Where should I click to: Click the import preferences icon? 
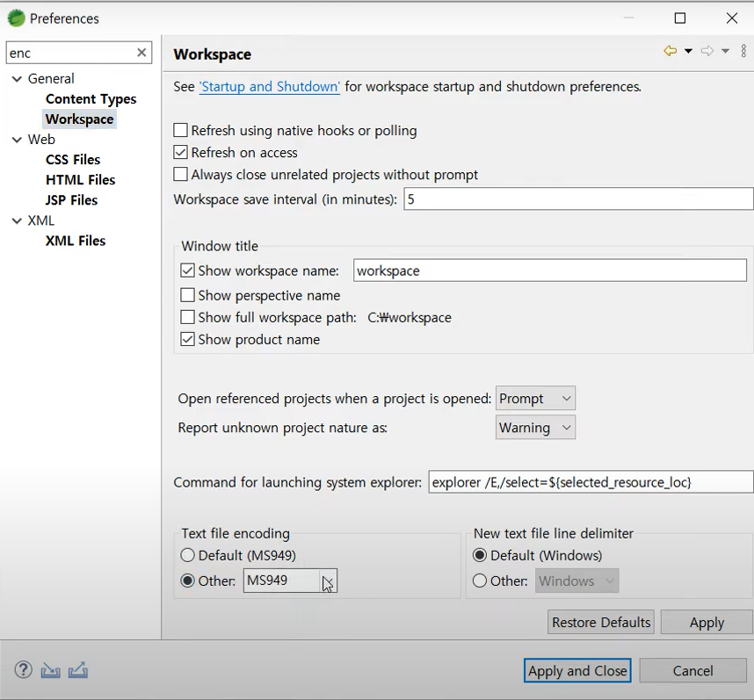tap(50, 670)
